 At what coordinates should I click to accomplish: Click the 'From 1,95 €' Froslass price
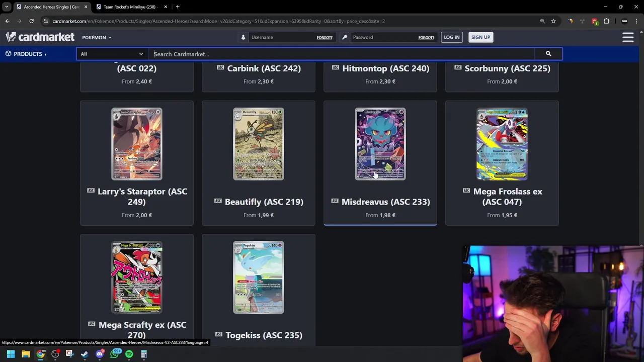coord(502,215)
